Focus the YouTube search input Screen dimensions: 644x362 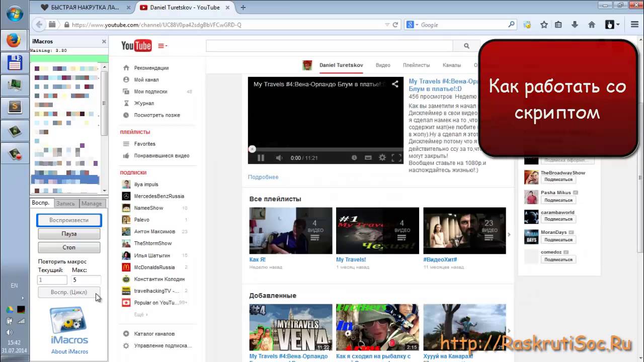tap(329, 46)
